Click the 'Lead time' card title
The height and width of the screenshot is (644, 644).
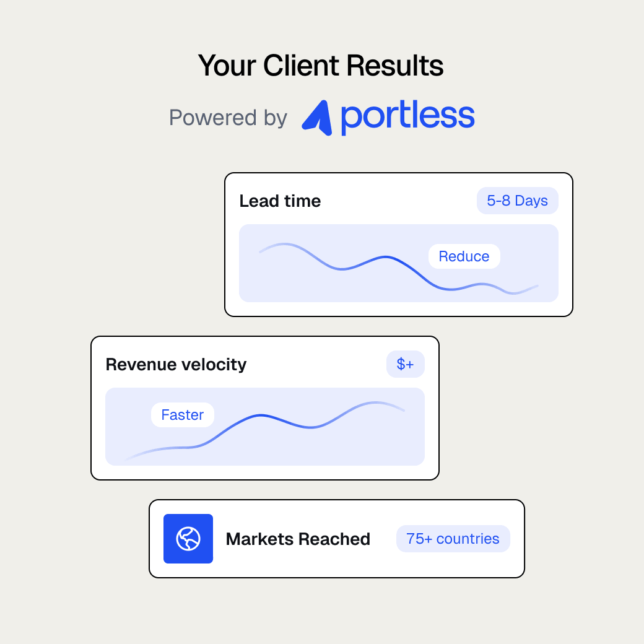[280, 201]
